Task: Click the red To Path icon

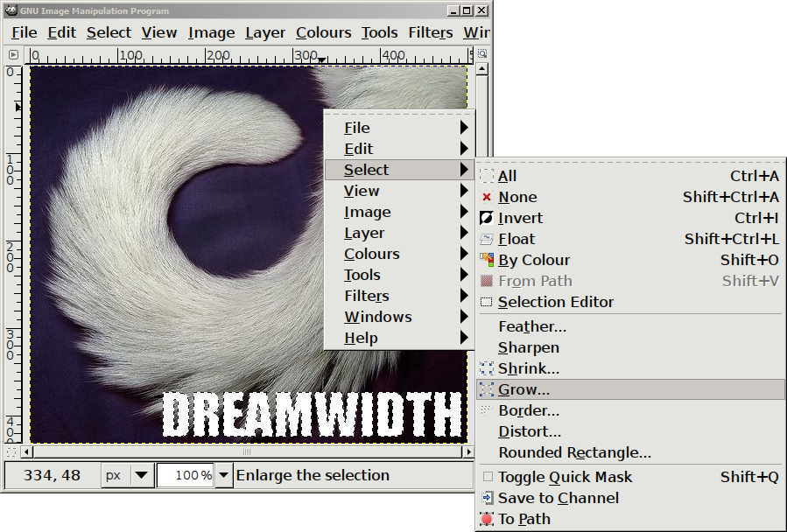Action: tap(487, 519)
